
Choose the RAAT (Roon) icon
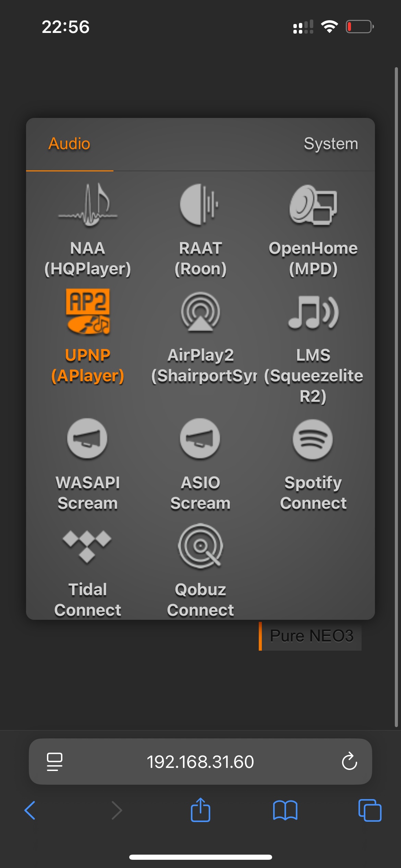(x=200, y=205)
